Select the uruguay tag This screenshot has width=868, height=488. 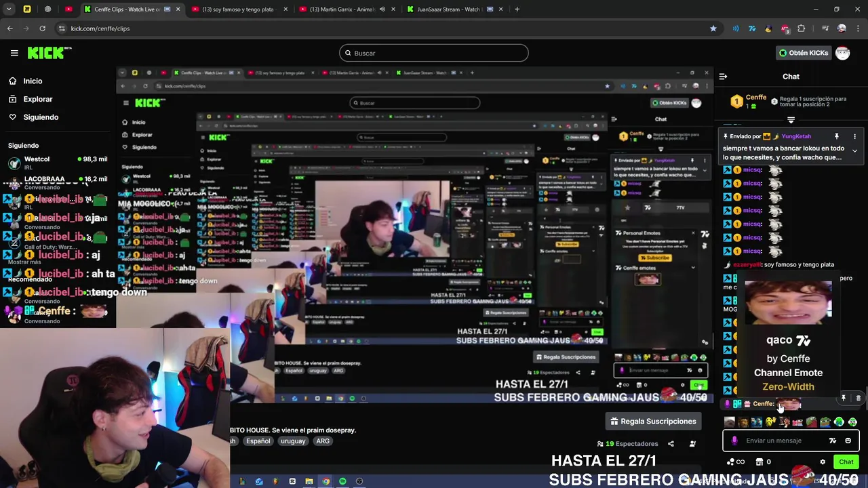click(x=293, y=441)
